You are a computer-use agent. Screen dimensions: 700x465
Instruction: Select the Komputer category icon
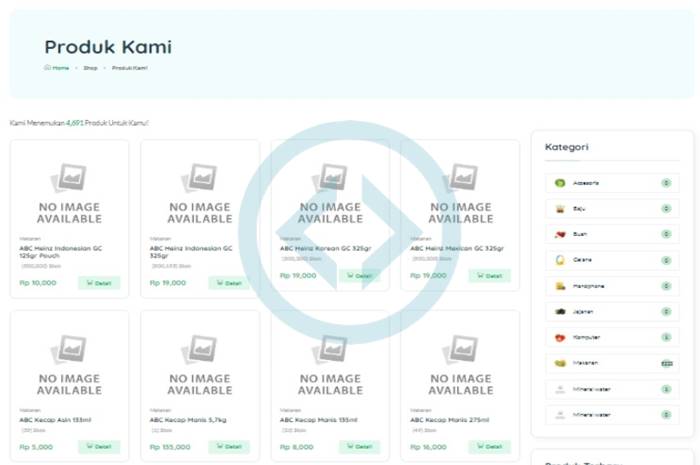[x=560, y=338]
